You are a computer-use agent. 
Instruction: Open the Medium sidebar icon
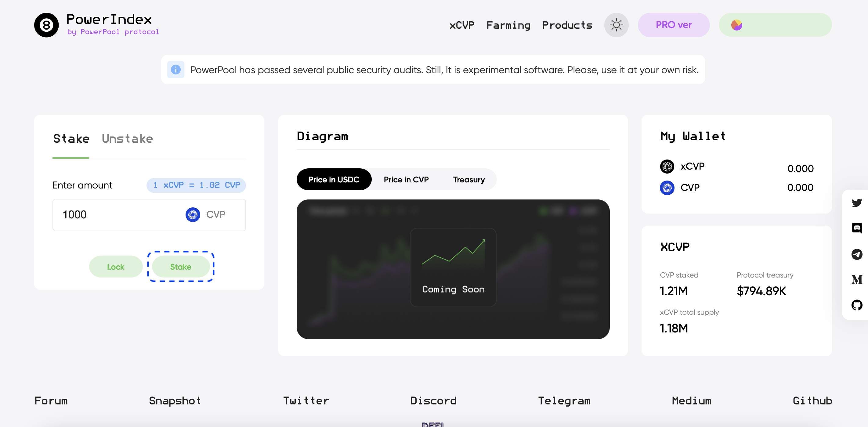coord(856,279)
